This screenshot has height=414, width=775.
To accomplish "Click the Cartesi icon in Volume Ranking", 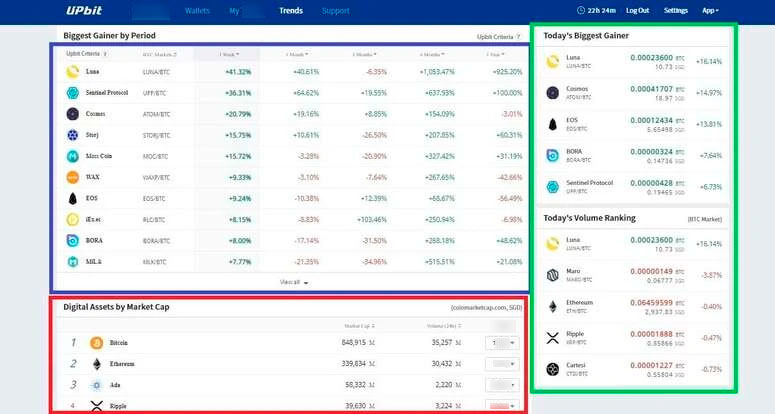I will point(553,369).
